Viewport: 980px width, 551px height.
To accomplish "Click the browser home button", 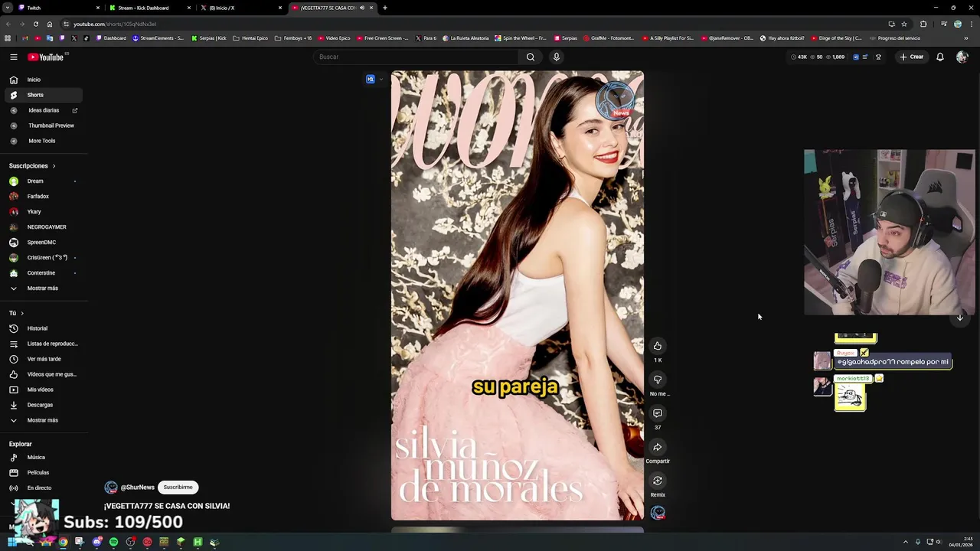I will pos(50,24).
